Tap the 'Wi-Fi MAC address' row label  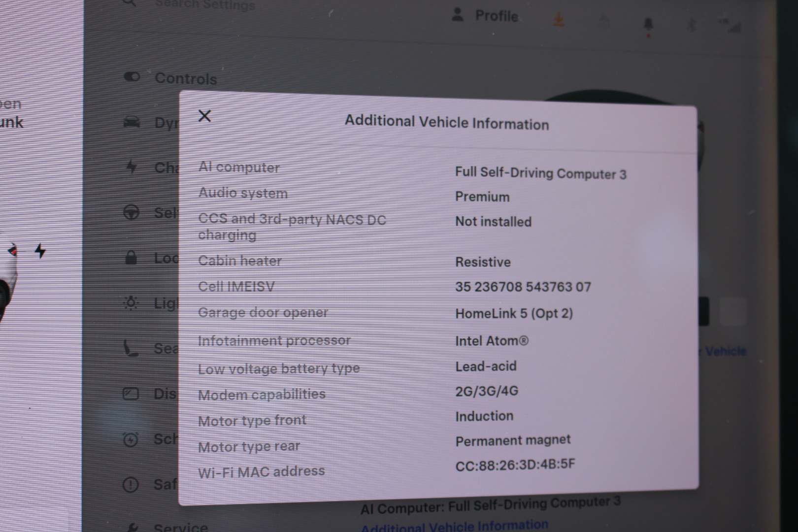coord(261,472)
